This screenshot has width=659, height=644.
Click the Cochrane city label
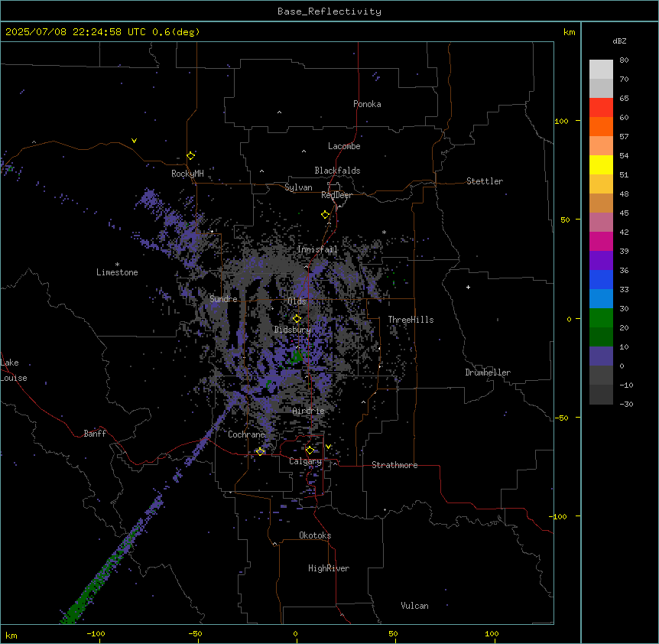pos(246,434)
